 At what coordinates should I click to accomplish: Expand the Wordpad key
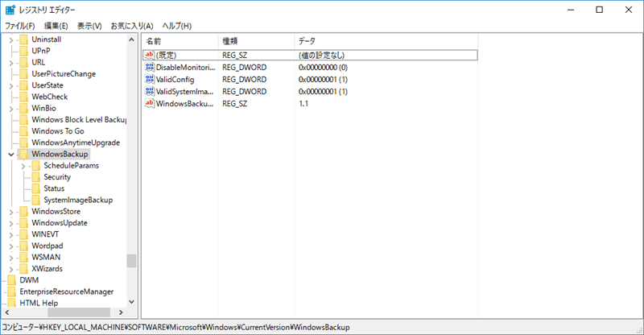point(11,246)
